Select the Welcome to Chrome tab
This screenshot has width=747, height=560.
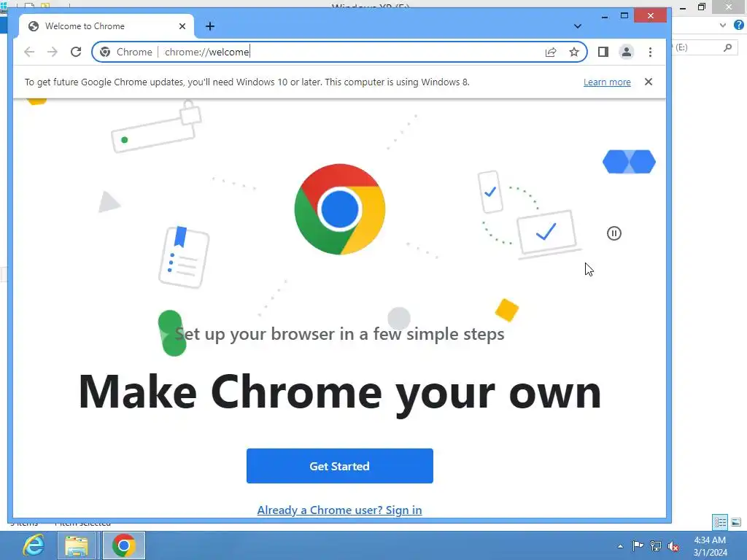coord(107,26)
